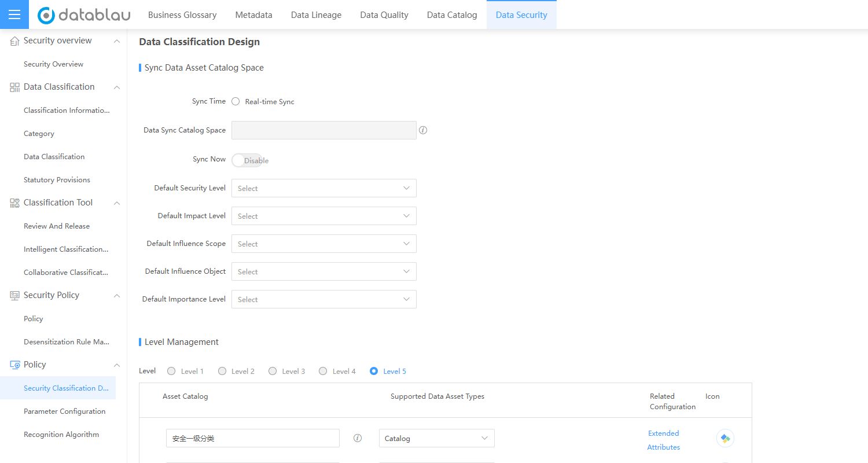Screen dimensions: 868x463
Task: Click the Security Policy section icon
Action: (15, 296)
